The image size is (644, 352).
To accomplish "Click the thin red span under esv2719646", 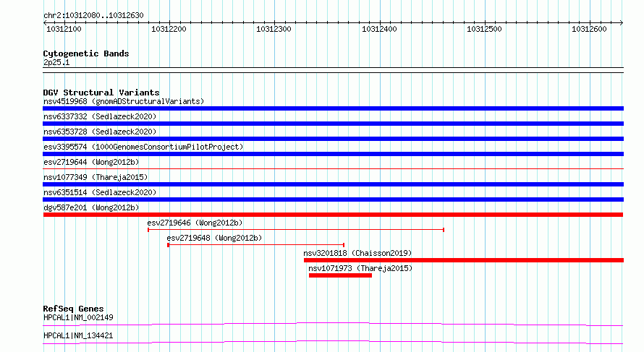I will pos(296,230).
